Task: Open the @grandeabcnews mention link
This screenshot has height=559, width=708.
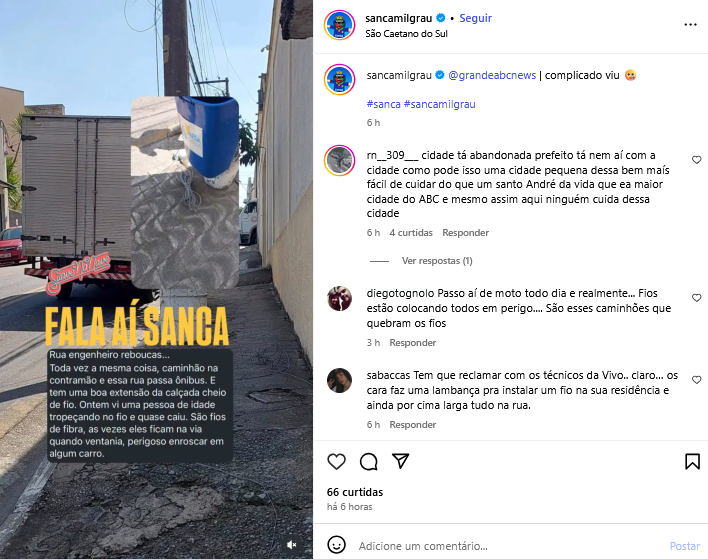Action: (492, 75)
